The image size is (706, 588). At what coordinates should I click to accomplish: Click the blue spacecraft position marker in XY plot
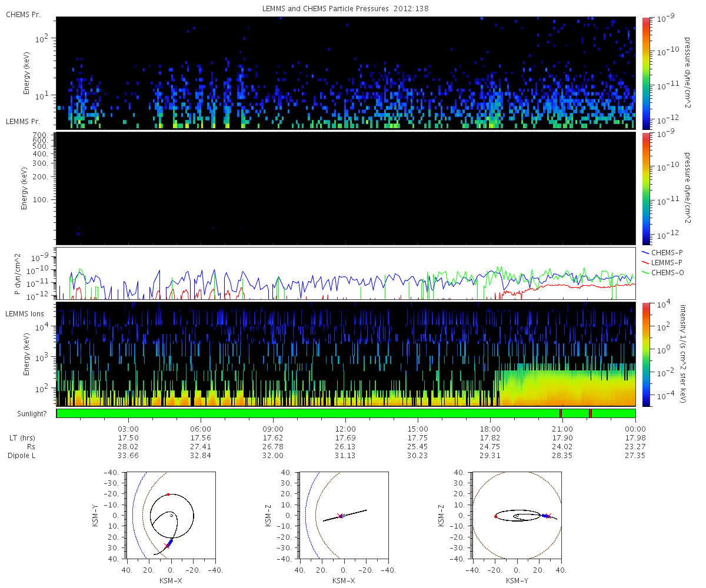click(170, 542)
